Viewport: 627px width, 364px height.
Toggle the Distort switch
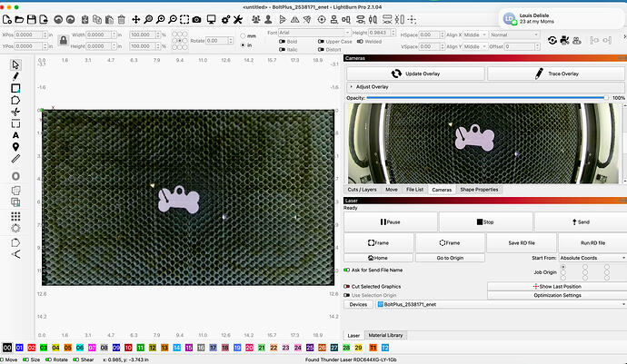[x=321, y=50]
